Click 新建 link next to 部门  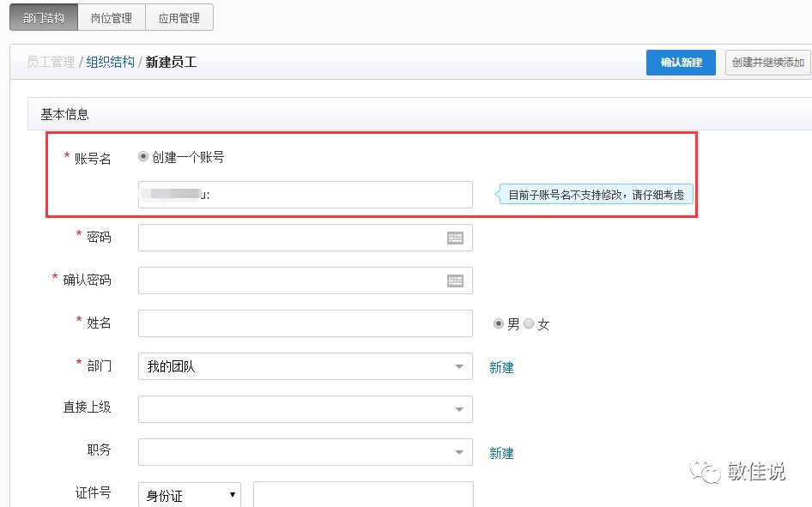click(501, 367)
